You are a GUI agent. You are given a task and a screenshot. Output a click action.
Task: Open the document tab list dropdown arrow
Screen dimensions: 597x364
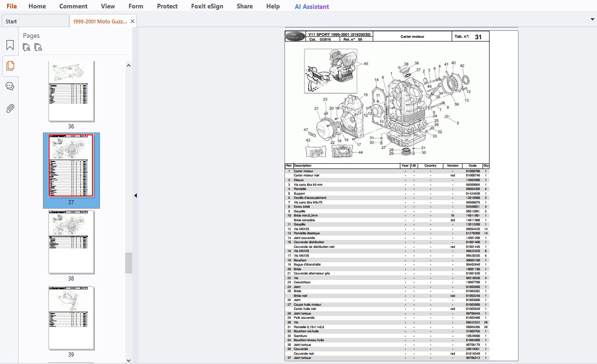click(592, 20)
